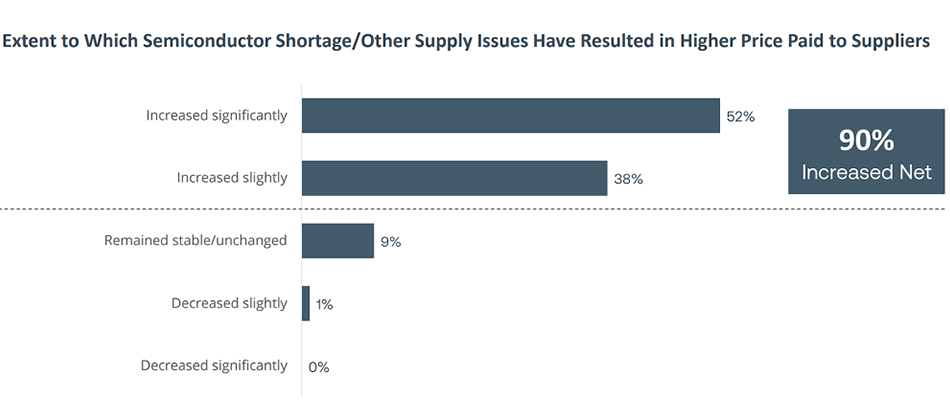Image resolution: width=950 pixels, height=401 pixels.
Task: Select the tiny 'Decreased slightly' bar
Action: coord(306,303)
